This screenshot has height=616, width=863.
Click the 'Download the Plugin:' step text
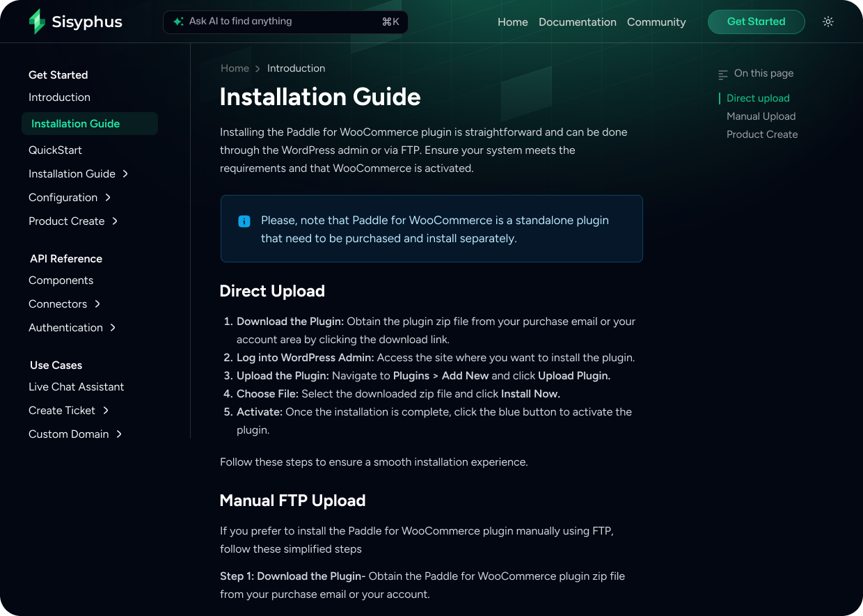290,322
